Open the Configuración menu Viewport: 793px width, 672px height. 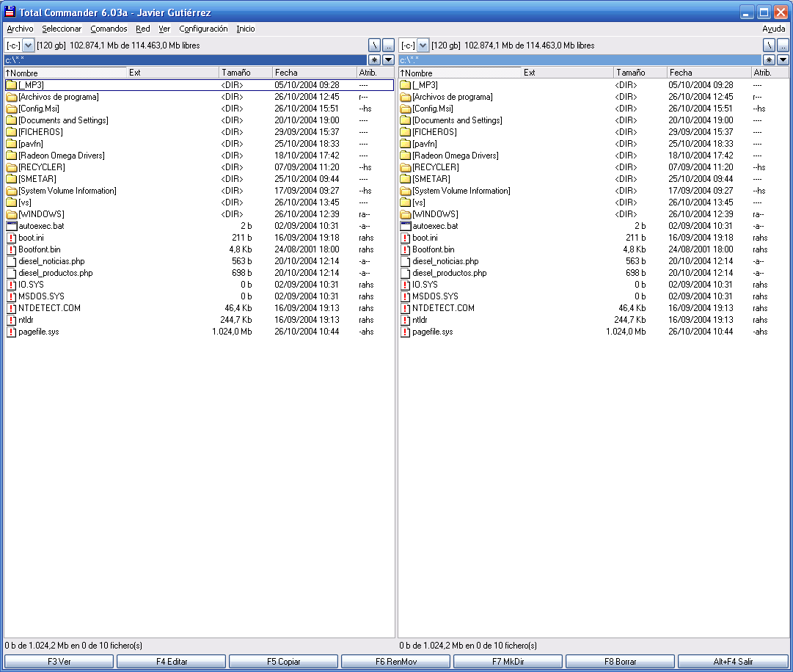(x=203, y=29)
